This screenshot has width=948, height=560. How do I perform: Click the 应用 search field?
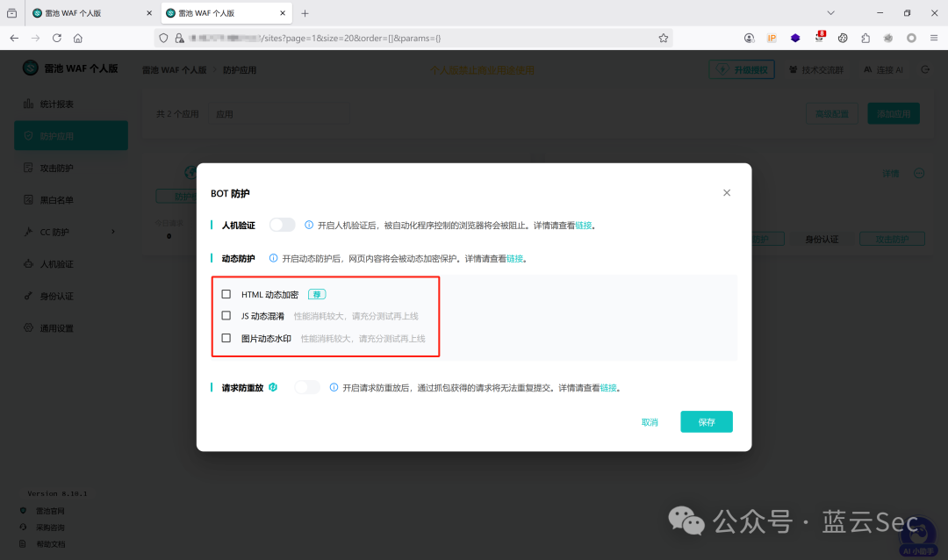point(279,114)
